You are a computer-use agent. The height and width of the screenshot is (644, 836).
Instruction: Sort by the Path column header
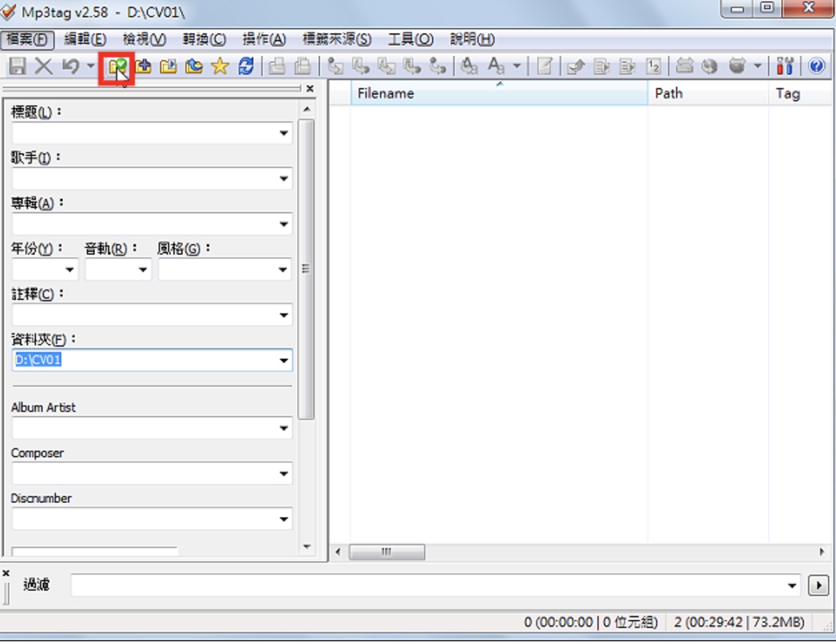(x=708, y=93)
